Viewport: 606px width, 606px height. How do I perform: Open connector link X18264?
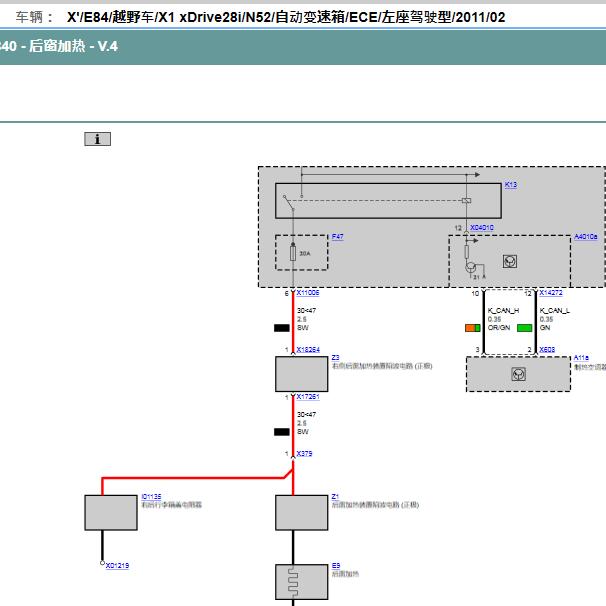[308, 349]
